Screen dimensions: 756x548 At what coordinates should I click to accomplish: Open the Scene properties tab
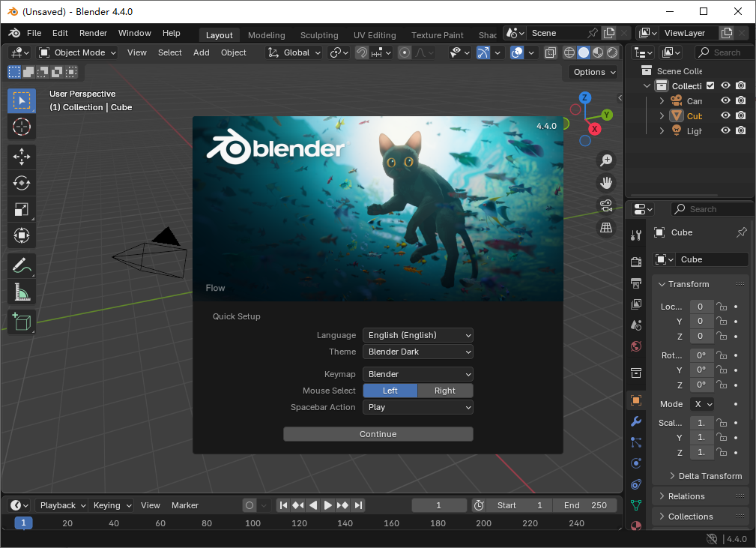click(636, 325)
